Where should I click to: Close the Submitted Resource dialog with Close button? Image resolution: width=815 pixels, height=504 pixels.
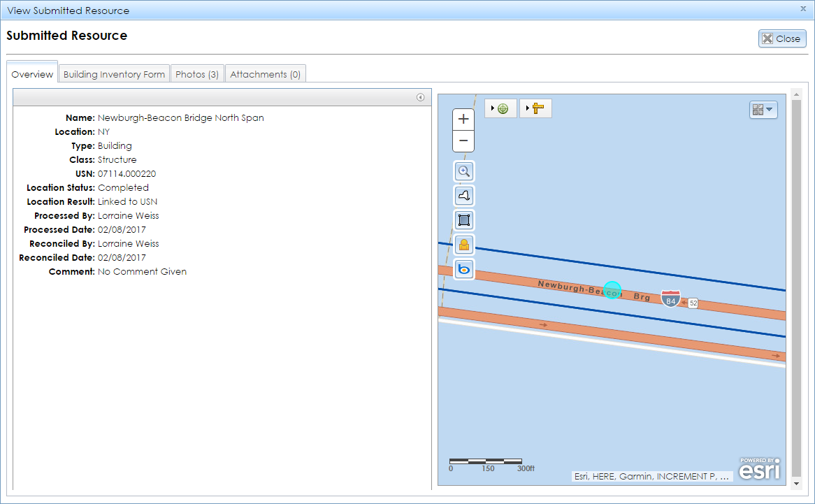point(781,38)
